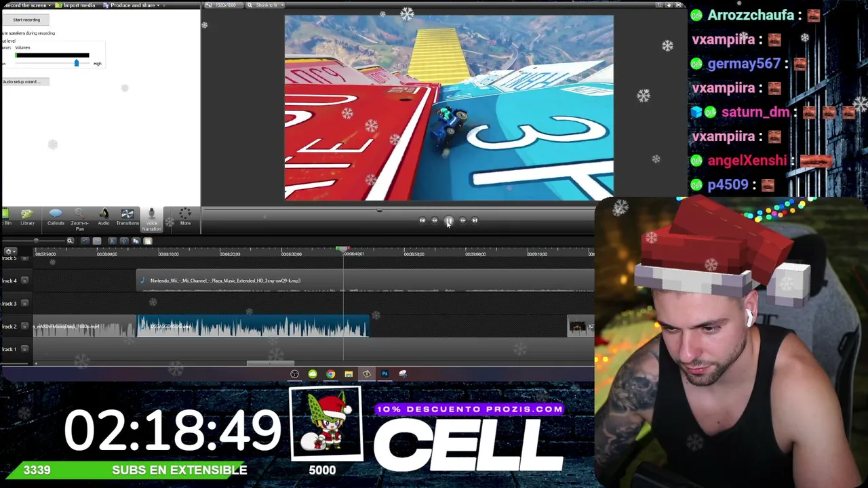Open the Shrink to fit zoom dropdown
Viewport: 868px width, 488px height.
coord(264,5)
